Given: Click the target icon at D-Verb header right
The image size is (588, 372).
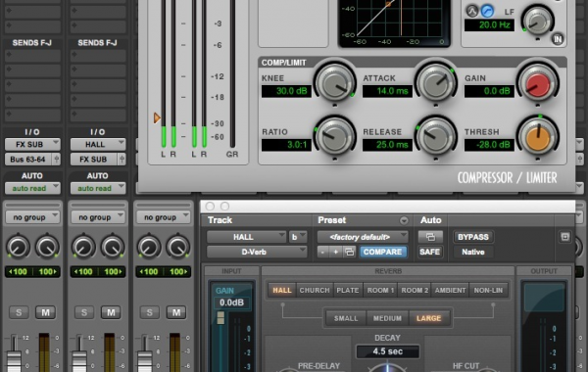Looking at the screenshot, I should pyautogui.click(x=565, y=237).
